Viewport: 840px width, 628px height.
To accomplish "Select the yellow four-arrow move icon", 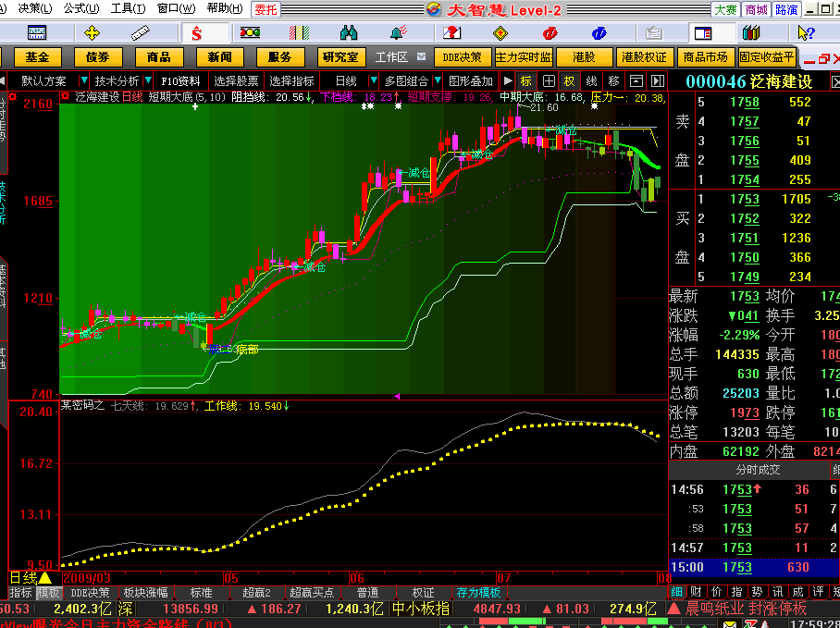I will click(93, 33).
